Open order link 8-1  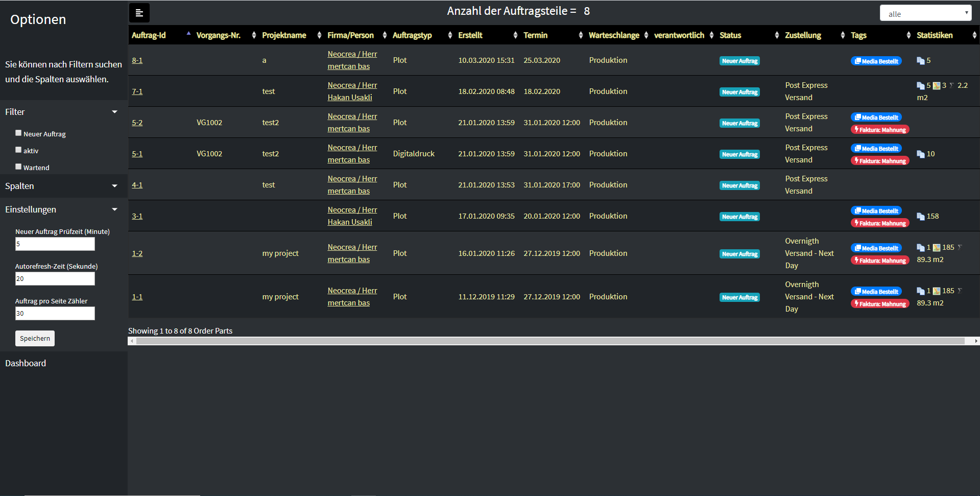click(137, 60)
